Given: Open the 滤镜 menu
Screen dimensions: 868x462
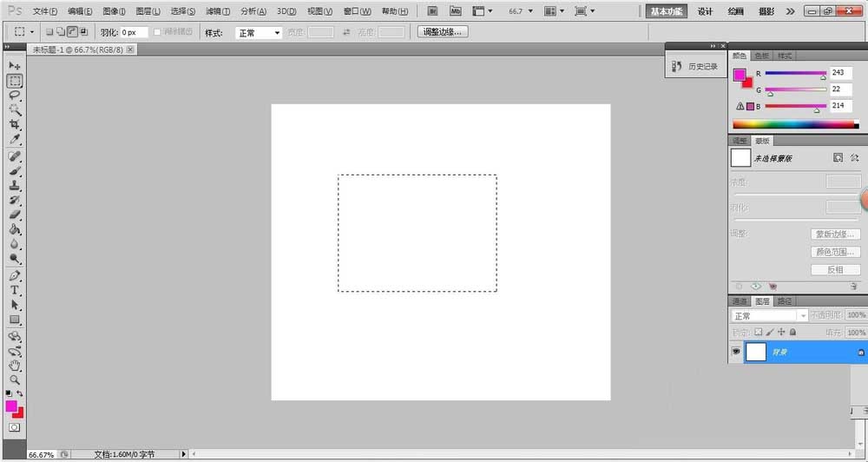Looking at the screenshot, I should [x=218, y=11].
